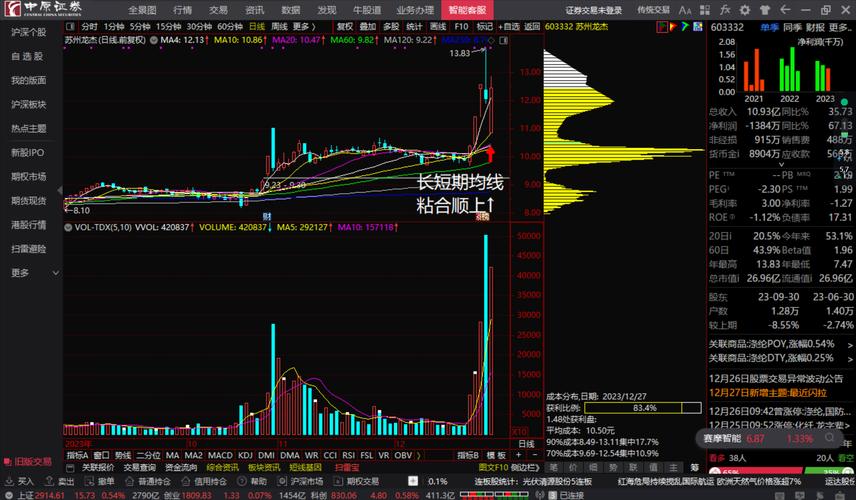Click the 卖出 sell icon in bottom toolbar
Image resolution: width=856 pixels, height=500 pixels.
49,481
